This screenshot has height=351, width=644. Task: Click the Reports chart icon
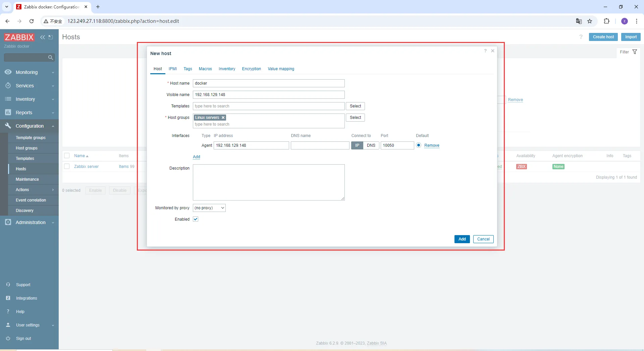tap(8, 113)
